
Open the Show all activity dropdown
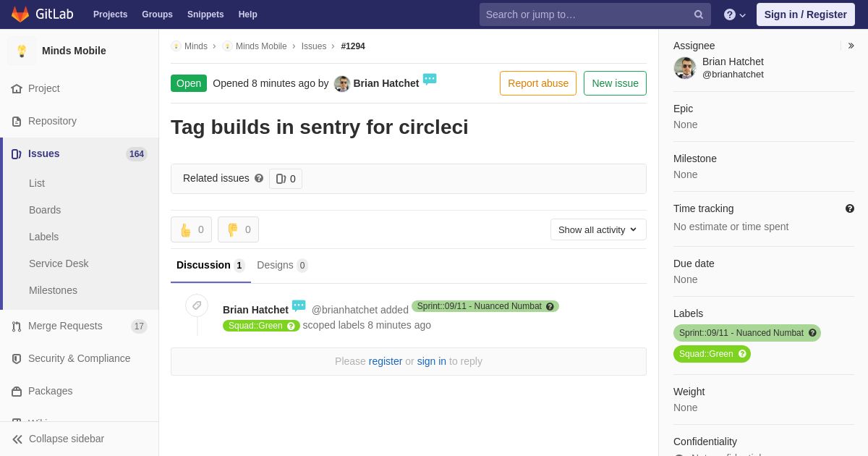pos(598,229)
